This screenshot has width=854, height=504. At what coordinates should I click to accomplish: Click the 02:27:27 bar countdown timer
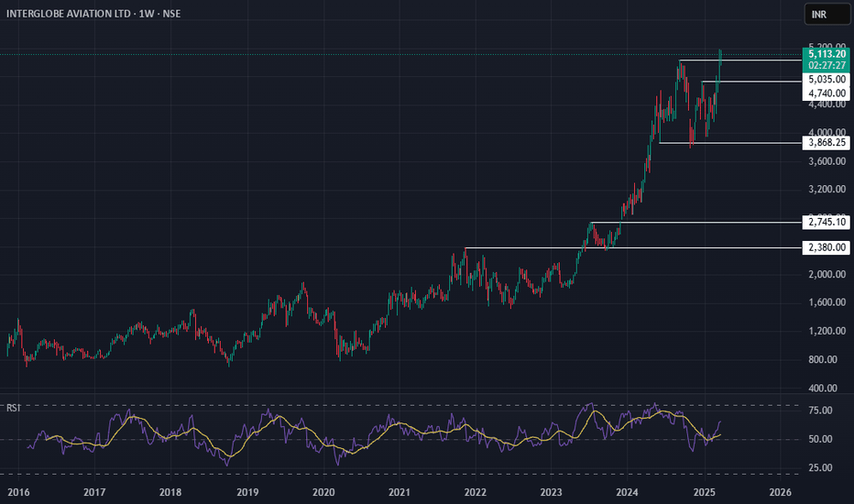pyautogui.click(x=827, y=65)
